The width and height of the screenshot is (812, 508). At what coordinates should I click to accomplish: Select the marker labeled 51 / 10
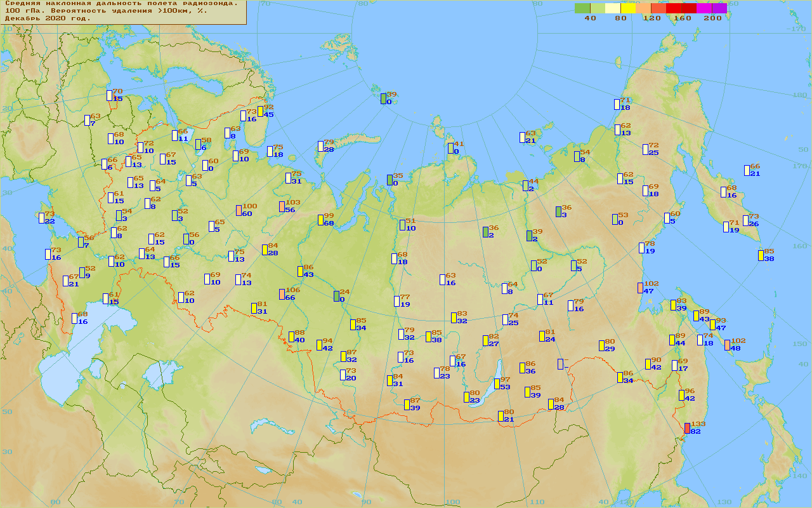click(x=403, y=225)
